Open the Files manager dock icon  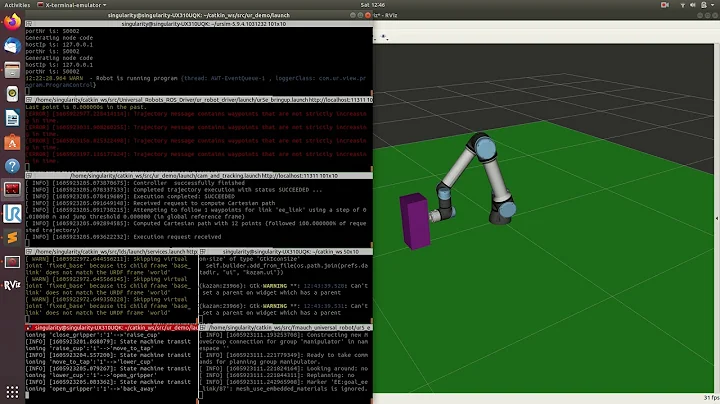click(12, 70)
